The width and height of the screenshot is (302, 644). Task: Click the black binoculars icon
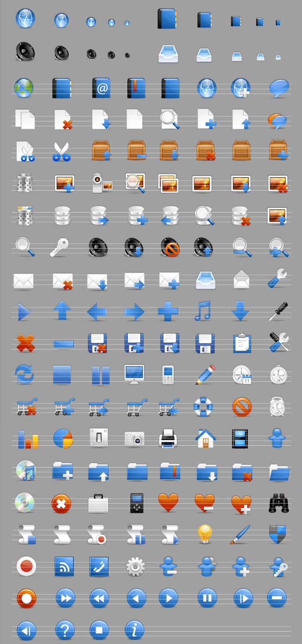pos(279,503)
